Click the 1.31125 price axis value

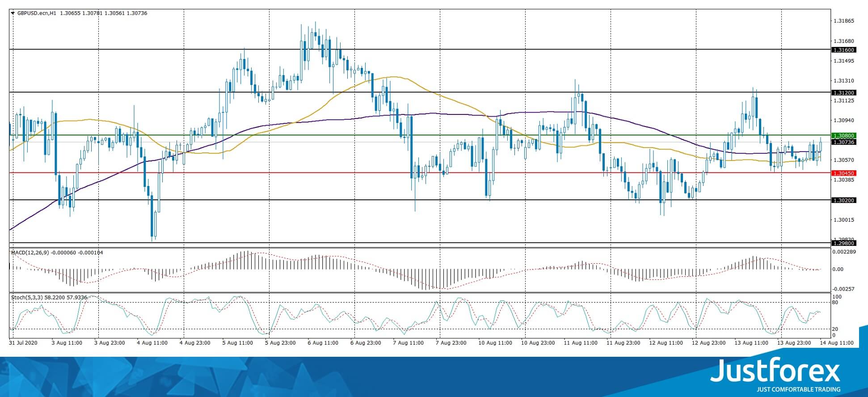pos(844,101)
